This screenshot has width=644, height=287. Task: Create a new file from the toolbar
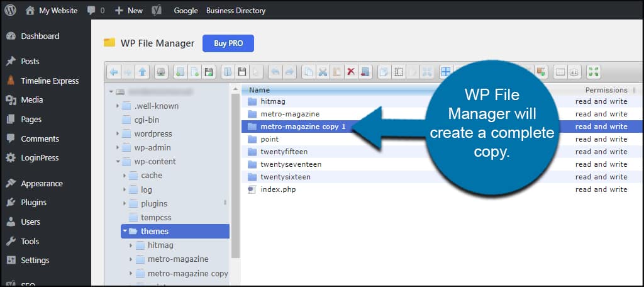[194, 72]
